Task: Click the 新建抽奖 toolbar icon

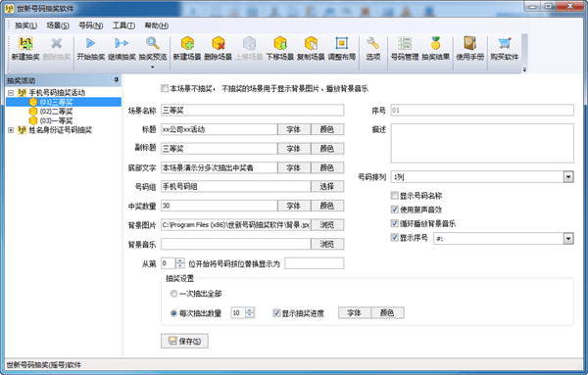Action: click(25, 43)
